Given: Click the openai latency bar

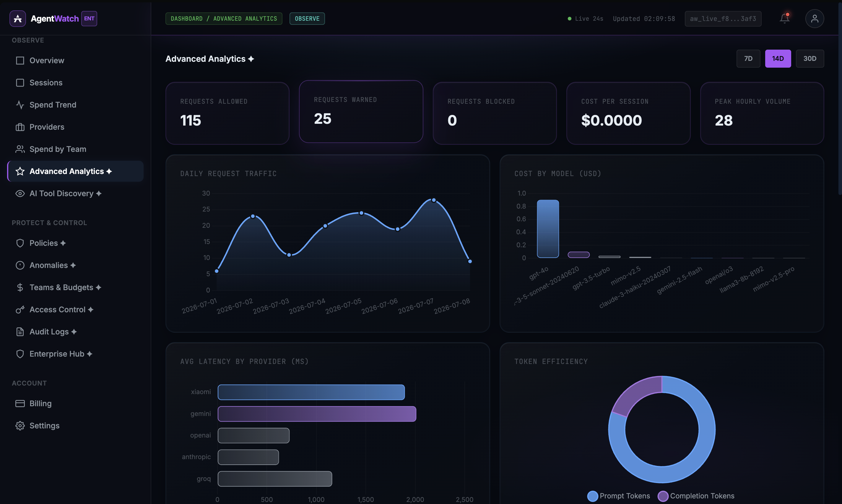Looking at the screenshot, I should (x=254, y=435).
